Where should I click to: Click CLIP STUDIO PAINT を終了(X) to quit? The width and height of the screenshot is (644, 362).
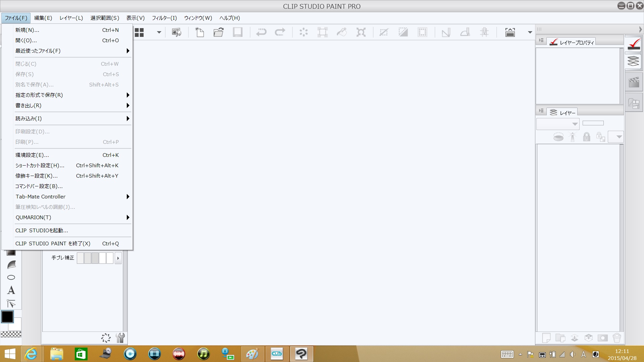tap(53, 244)
